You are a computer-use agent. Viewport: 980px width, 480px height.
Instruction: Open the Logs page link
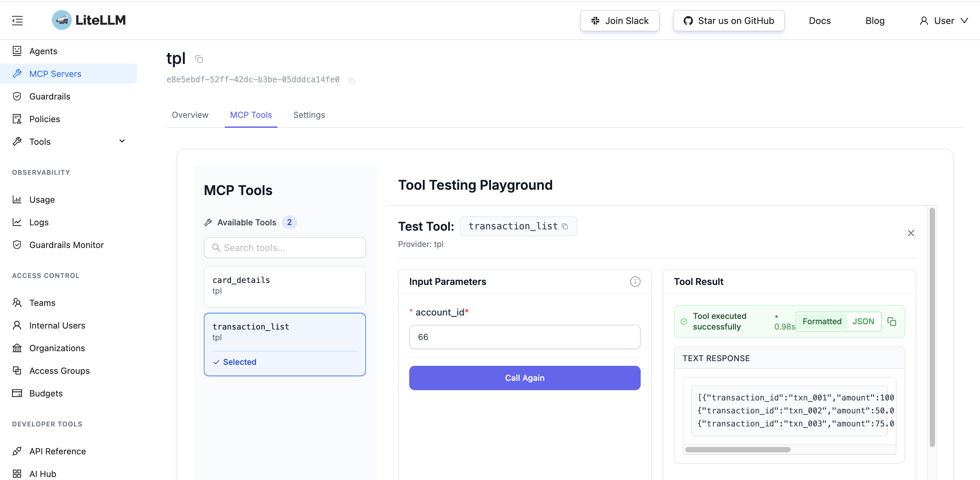point(69,222)
